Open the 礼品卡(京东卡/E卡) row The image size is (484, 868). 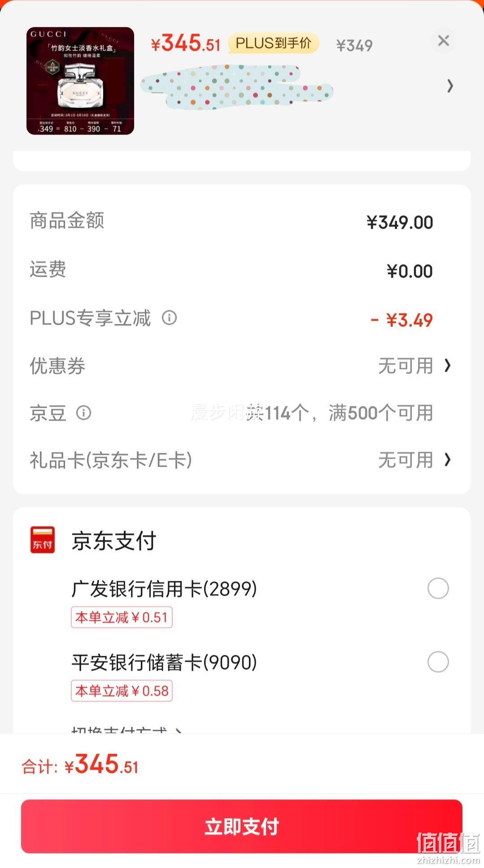[241, 460]
